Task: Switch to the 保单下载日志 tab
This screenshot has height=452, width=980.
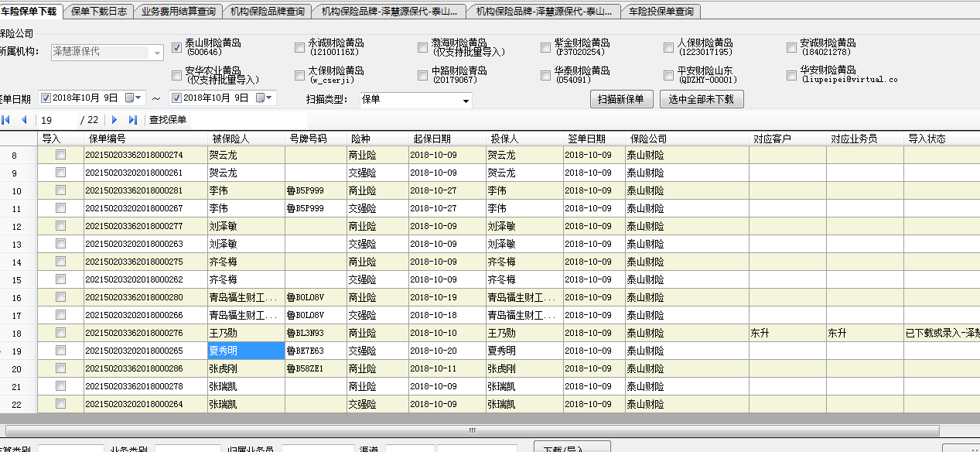Action: click(x=99, y=12)
